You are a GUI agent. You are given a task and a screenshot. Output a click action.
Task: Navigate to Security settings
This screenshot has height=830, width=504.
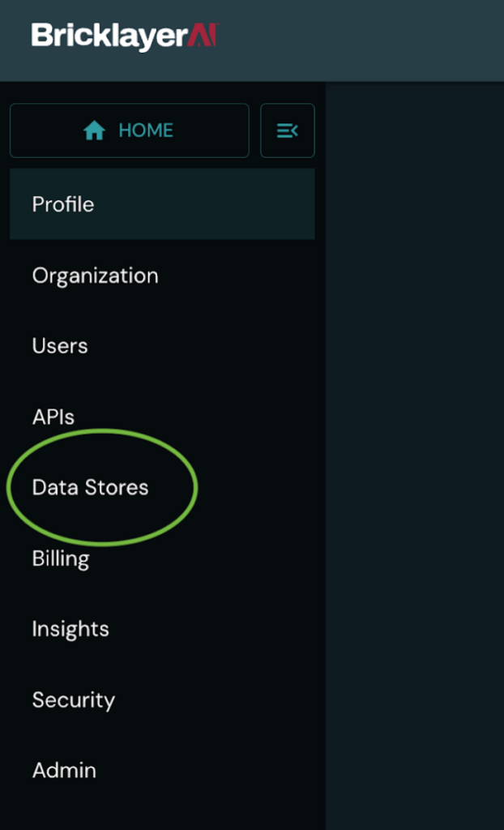click(72, 700)
